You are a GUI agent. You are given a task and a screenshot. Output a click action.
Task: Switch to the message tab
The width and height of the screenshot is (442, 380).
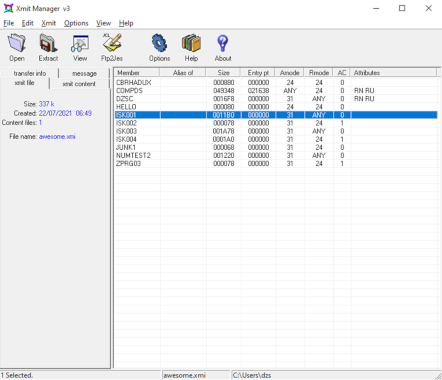(x=84, y=73)
